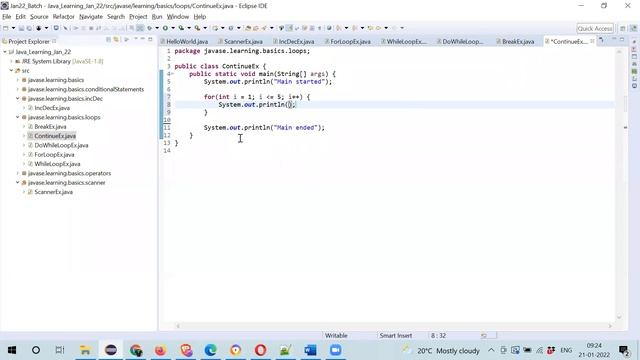Image resolution: width=640 pixels, height=360 pixels.
Task: Expand the JRE System Library node
Action: click(x=11, y=61)
